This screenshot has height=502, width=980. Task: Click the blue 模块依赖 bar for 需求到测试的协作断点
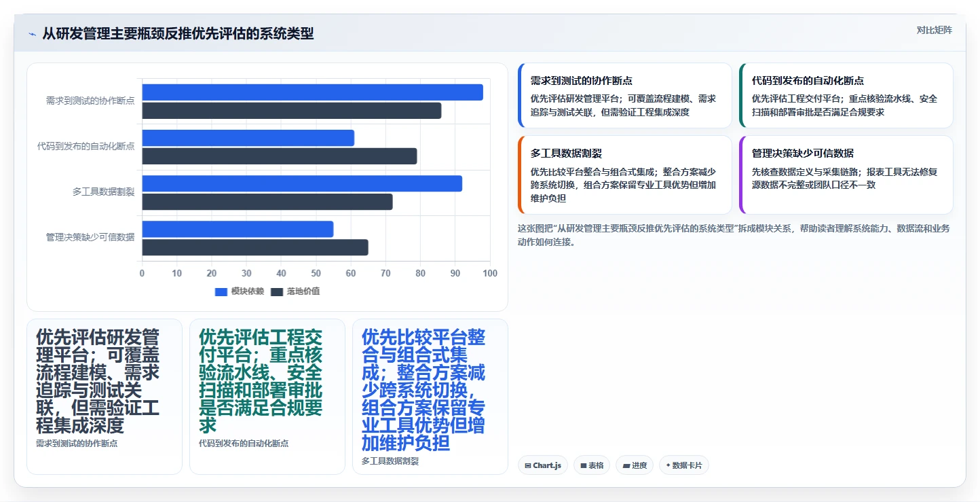tap(312, 92)
